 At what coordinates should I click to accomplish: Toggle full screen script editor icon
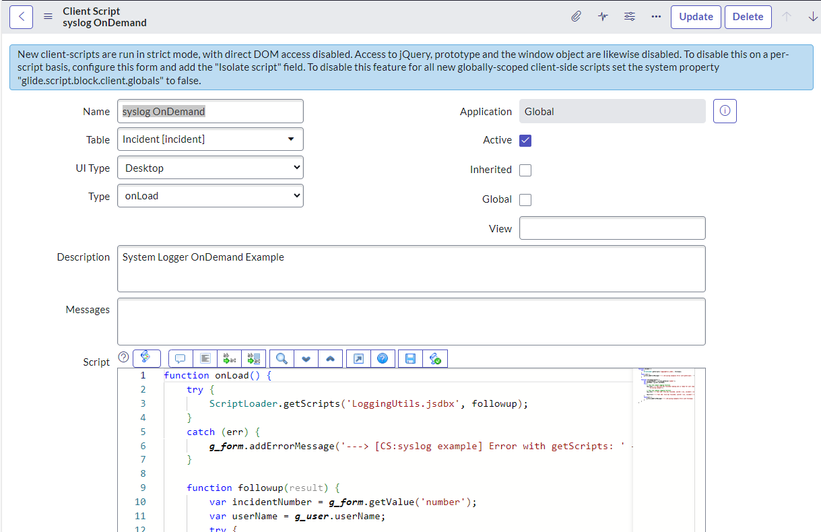[x=359, y=359]
